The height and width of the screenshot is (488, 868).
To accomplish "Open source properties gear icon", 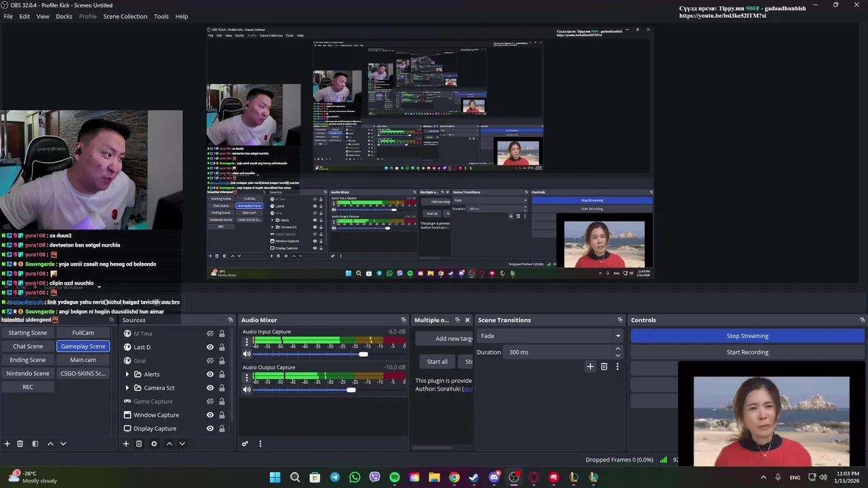I will coord(154,443).
